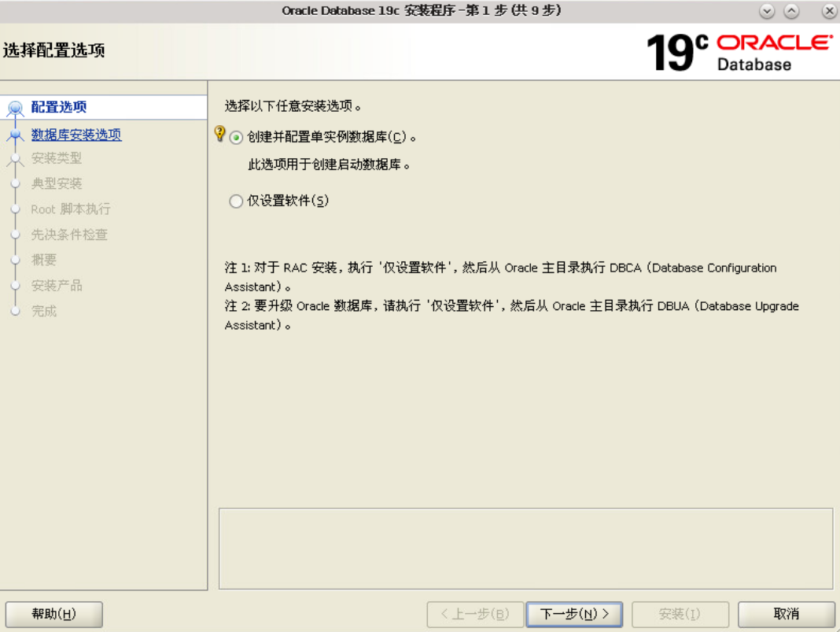Close the Oracle installer window

click(x=829, y=11)
